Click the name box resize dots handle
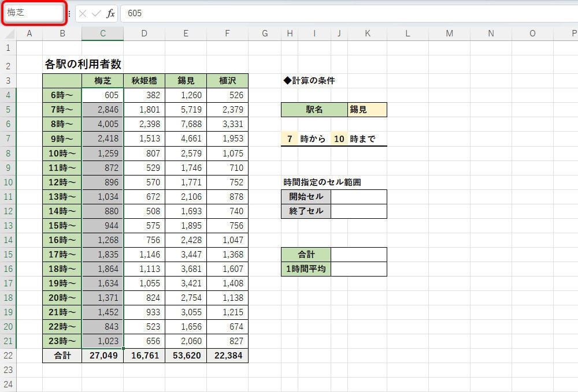Screen dimensions: 578x392 [69, 13]
